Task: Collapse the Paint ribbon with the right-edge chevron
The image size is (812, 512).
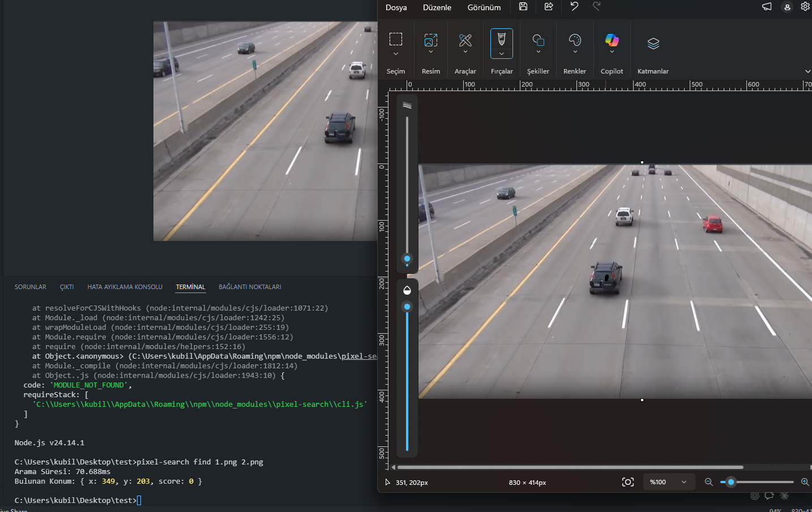Action: 807,71
